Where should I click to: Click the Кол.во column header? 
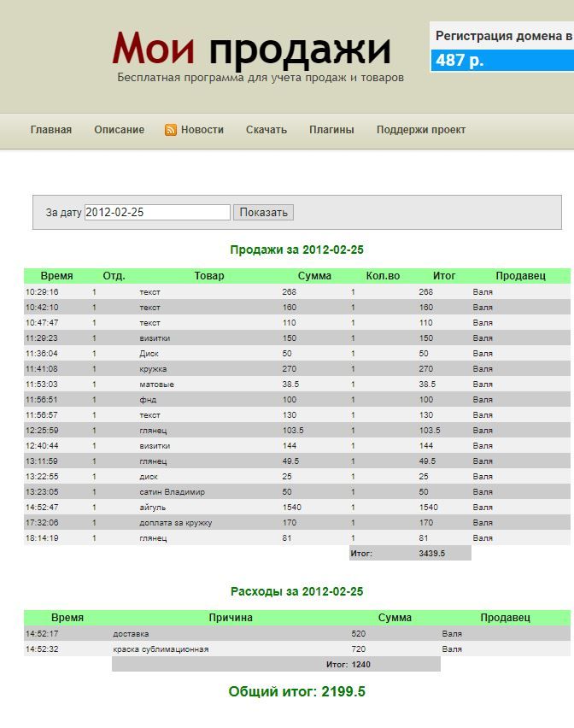[383, 276]
